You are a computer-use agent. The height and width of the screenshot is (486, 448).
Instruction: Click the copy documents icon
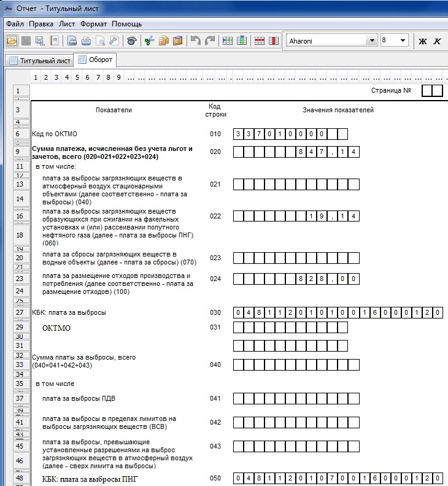pos(163,41)
